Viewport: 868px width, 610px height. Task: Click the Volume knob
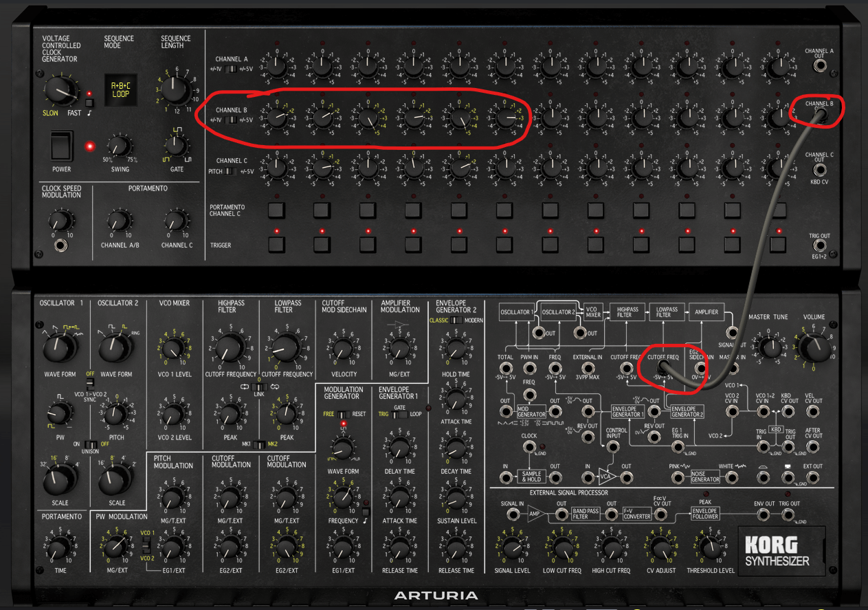coord(816,347)
